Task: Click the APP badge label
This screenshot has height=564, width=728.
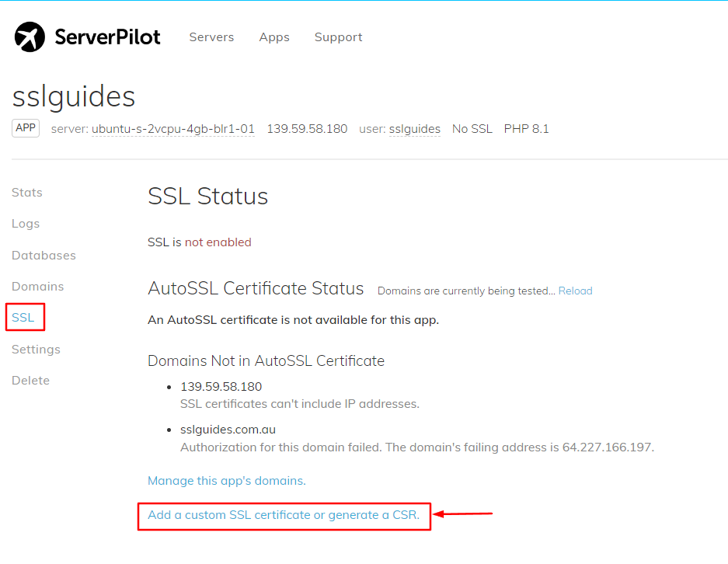Action: (x=25, y=128)
